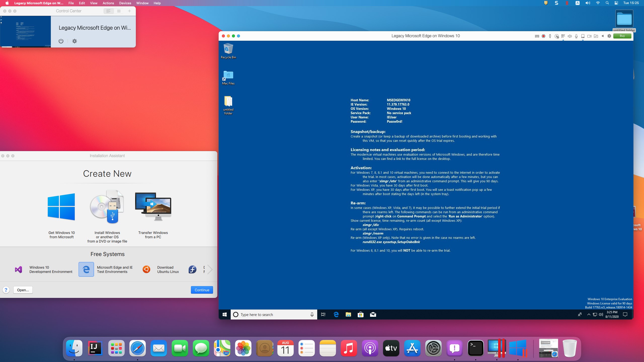Viewport: 644px width, 362px height.
Task: Switch Control Center to expanded view
Action: 109,11
